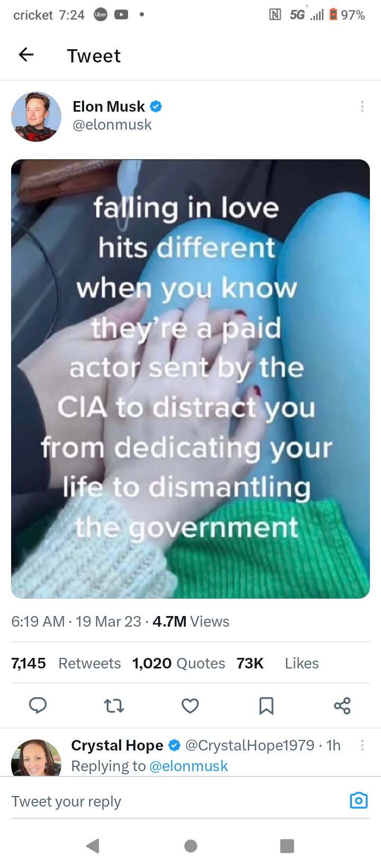381x868 pixels.
Task: Tap the Android back navigation triangle
Action: click(x=93, y=846)
